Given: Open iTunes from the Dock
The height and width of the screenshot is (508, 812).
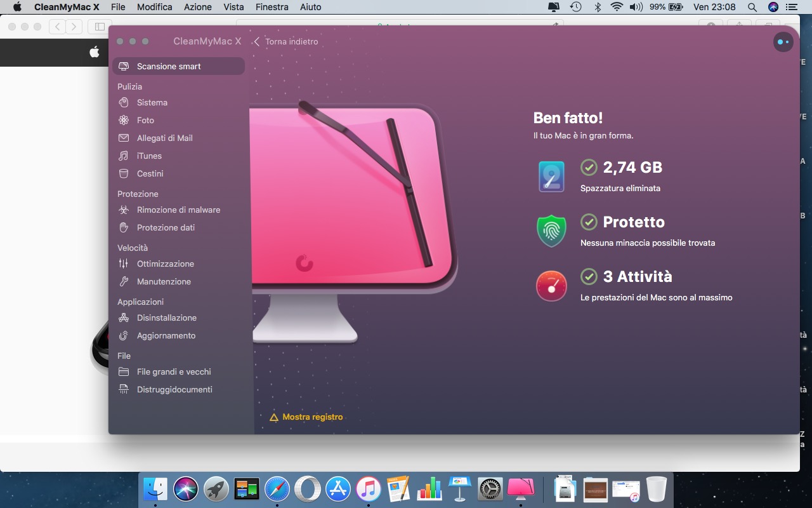Looking at the screenshot, I should tap(369, 489).
